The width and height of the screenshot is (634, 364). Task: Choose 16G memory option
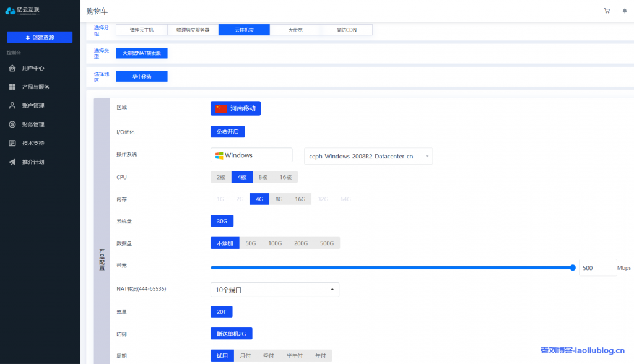pos(300,199)
